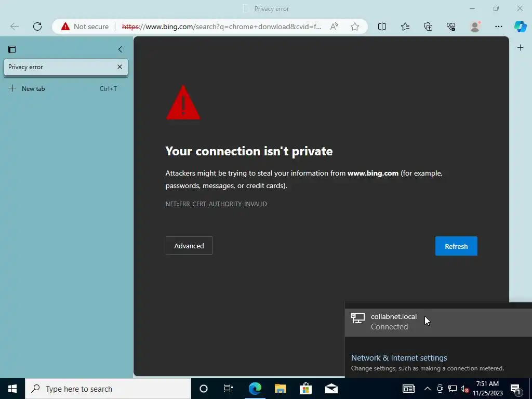The image size is (532, 399).
Task: Open News and interests taskbar icon
Action: click(408, 389)
